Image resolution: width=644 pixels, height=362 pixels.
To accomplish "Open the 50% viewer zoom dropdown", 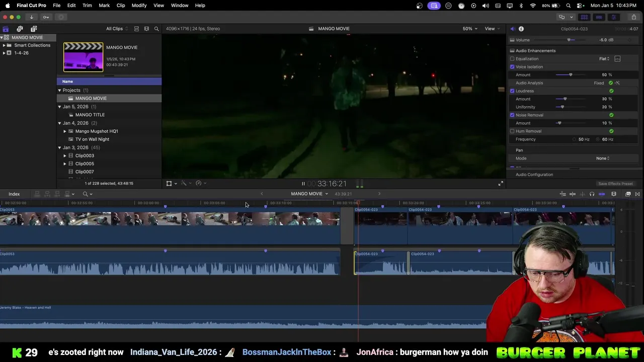I will 470,29.
